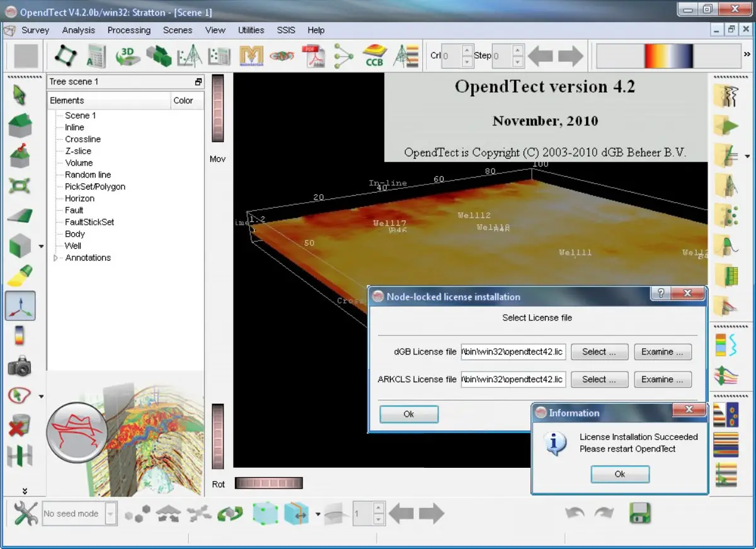
Task: Click Examine for ARKCLS License file
Action: click(663, 380)
